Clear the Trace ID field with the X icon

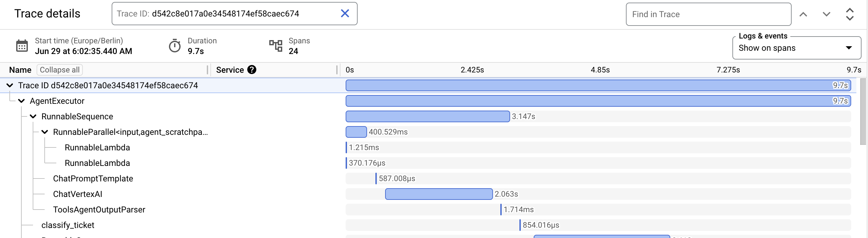pyautogui.click(x=345, y=14)
